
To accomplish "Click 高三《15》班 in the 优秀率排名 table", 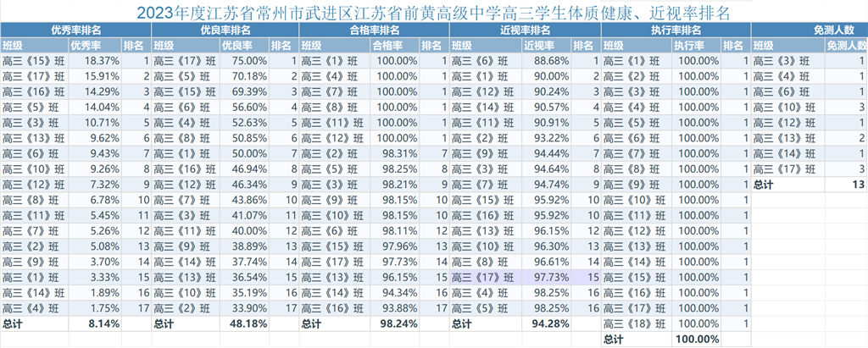I will pos(34,62).
